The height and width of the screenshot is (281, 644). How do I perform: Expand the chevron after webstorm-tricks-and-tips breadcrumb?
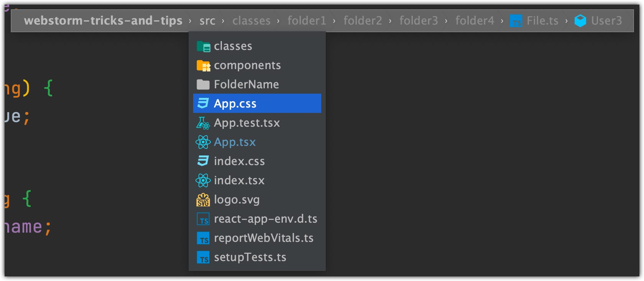(x=190, y=21)
